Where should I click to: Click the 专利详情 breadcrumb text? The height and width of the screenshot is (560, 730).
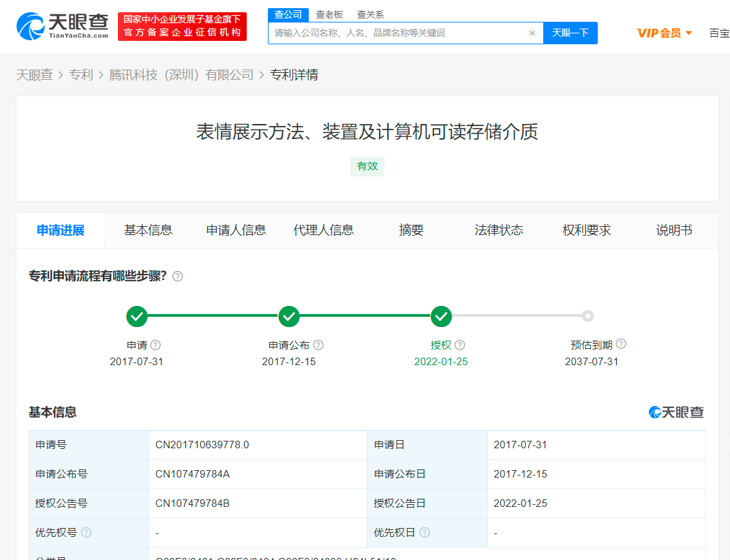point(294,75)
